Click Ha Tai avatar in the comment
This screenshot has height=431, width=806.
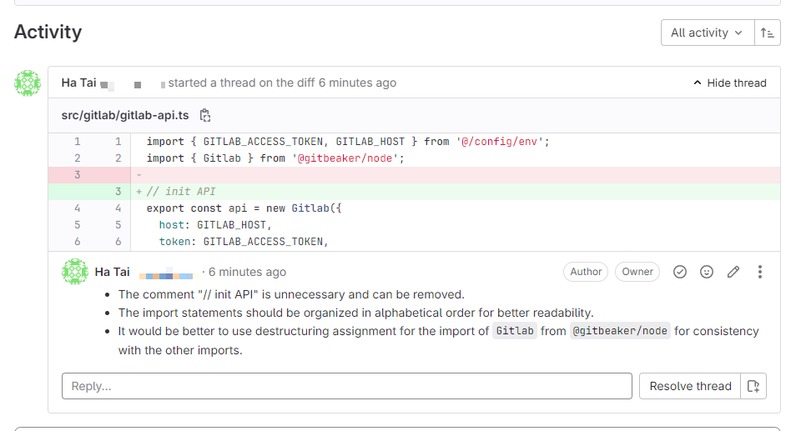pos(75,272)
